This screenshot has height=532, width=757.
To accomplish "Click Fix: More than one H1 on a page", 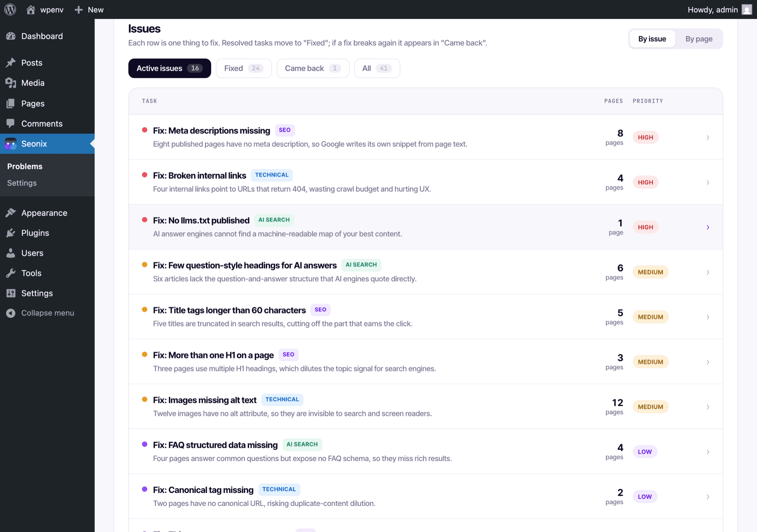I will (x=213, y=355).
